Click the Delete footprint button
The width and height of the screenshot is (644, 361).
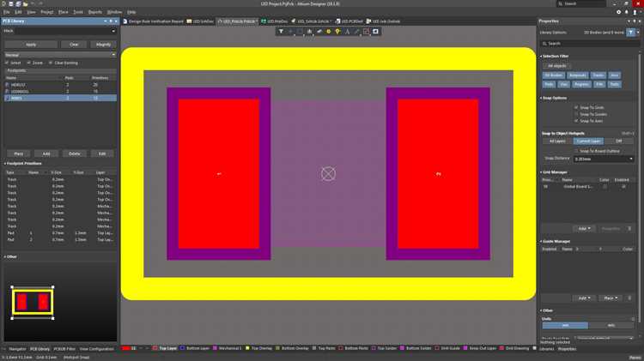click(75, 153)
